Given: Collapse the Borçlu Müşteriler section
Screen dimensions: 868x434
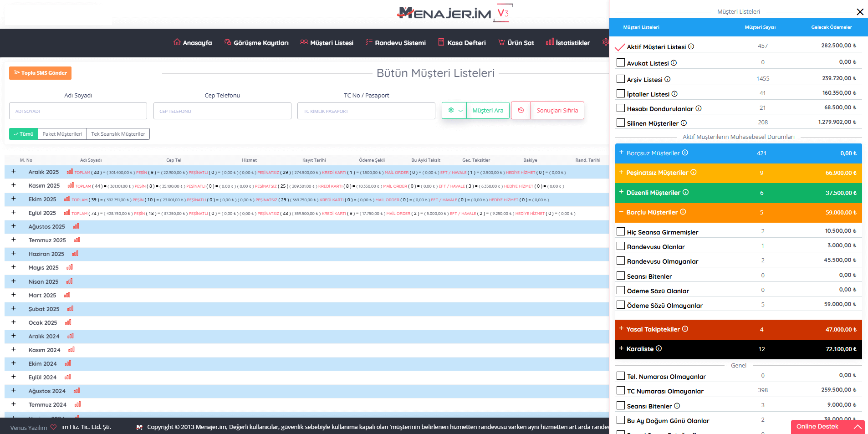Looking at the screenshot, I should 621,212.
